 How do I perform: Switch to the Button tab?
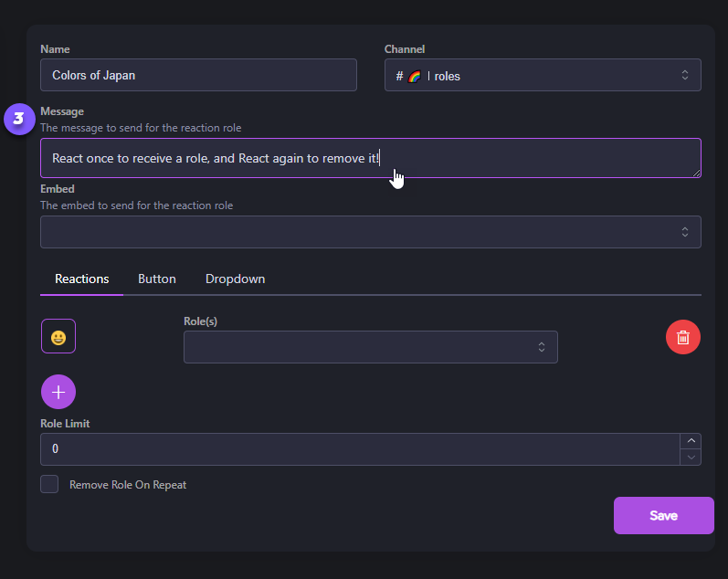coord(157,279)
